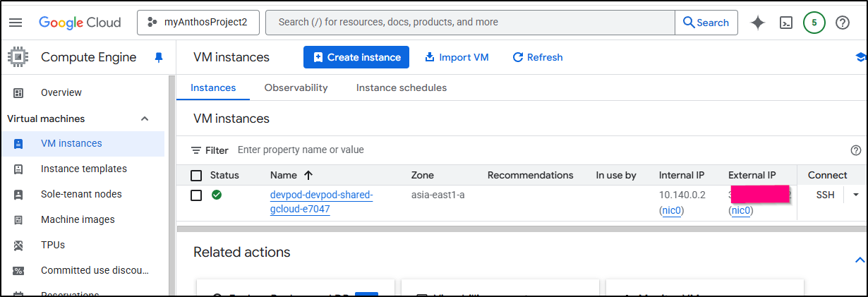The height and width of the screenshot is (297, 868).
Task: Sort by Name column arrow
Action: pos(308,175)
